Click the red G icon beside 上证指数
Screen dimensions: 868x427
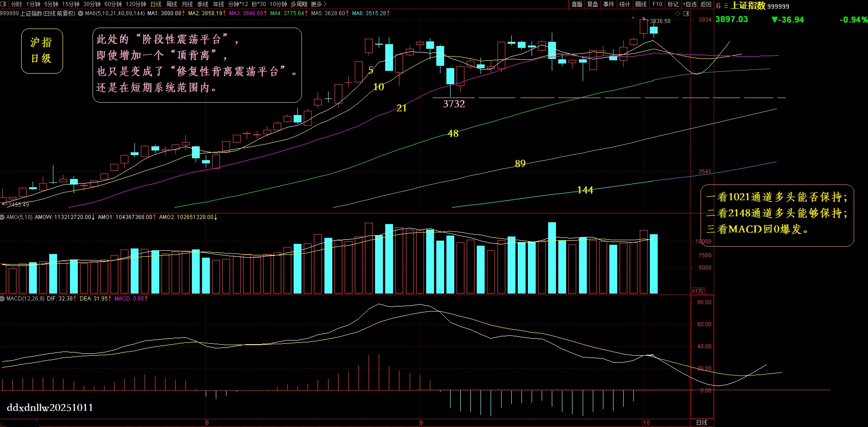pos(718,6)
